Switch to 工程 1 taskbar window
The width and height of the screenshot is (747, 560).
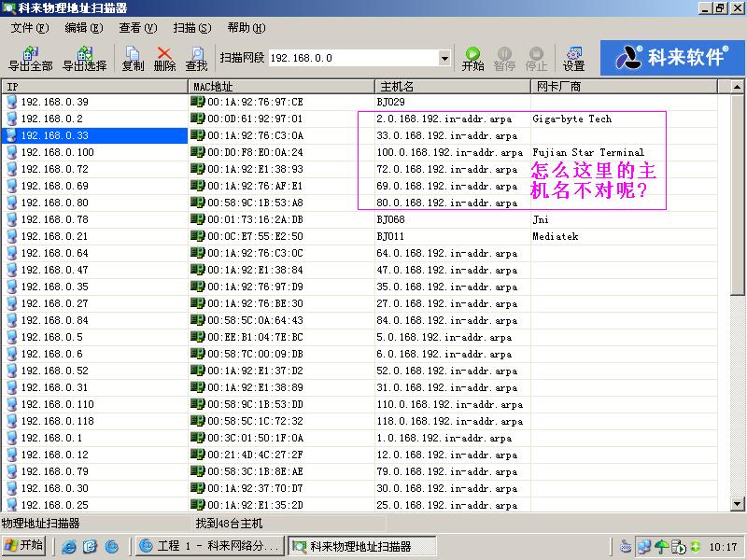(209, 546)
